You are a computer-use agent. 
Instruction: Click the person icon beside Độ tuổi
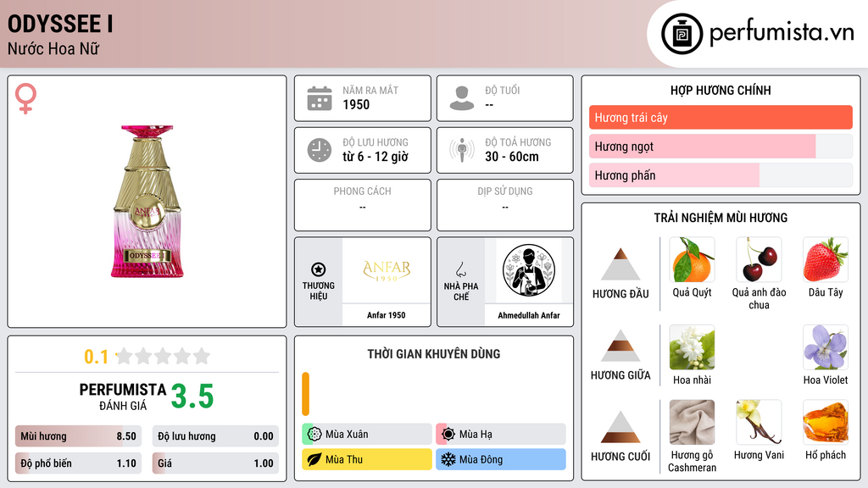462,98
